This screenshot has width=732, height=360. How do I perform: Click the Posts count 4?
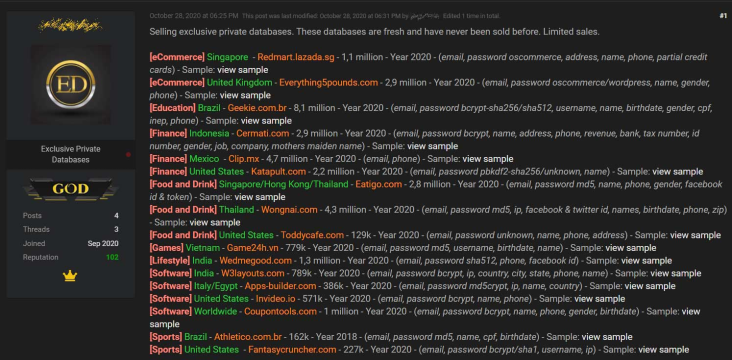click(x=116, y=216)
